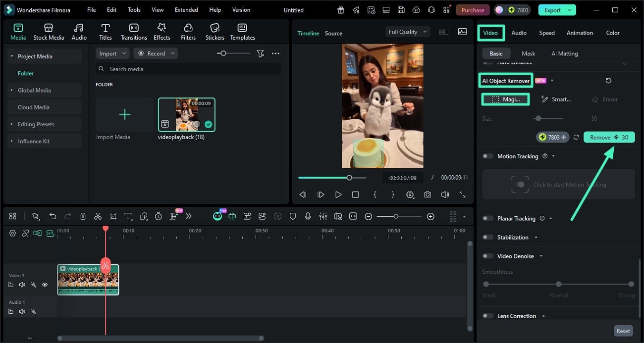
Task: Expand the Record options dropdown
Action: pyautogui.click(x=172, y=53)
